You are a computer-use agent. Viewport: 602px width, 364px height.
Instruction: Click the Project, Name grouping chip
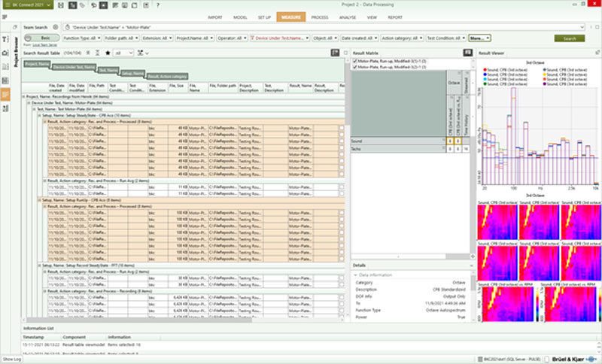(37, 64)
